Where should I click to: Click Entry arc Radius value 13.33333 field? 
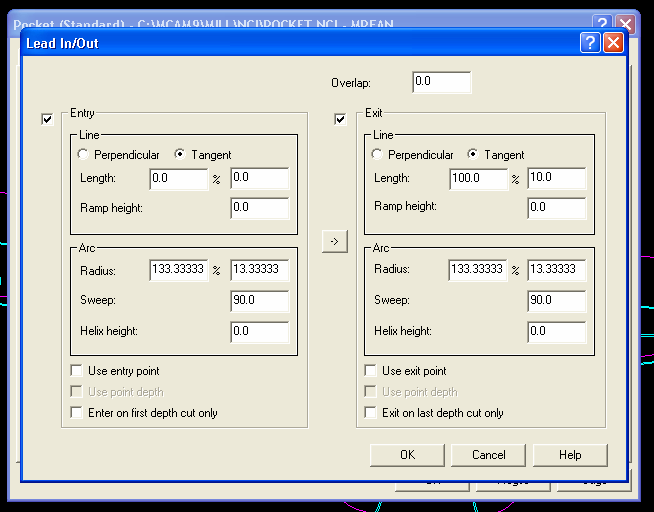click(x=259, y=270)
